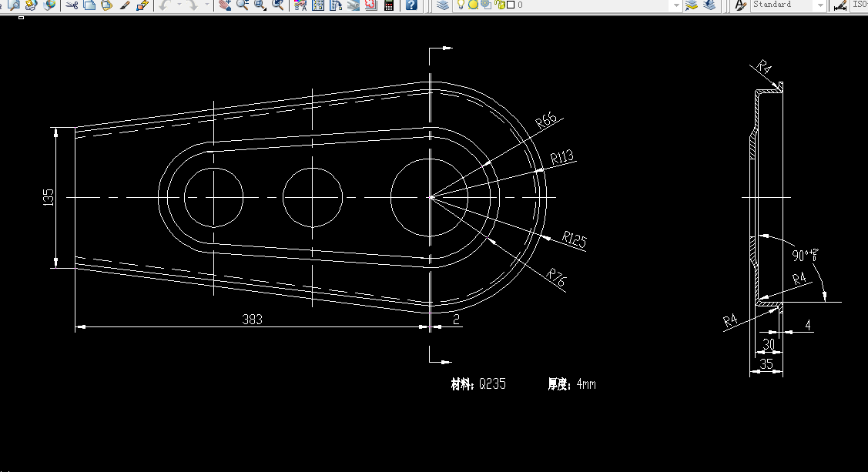The height and width of the screenshot is (472, 868).
Task: Toggle layer 0 lock padlock icon
Action: pos(500,5)
